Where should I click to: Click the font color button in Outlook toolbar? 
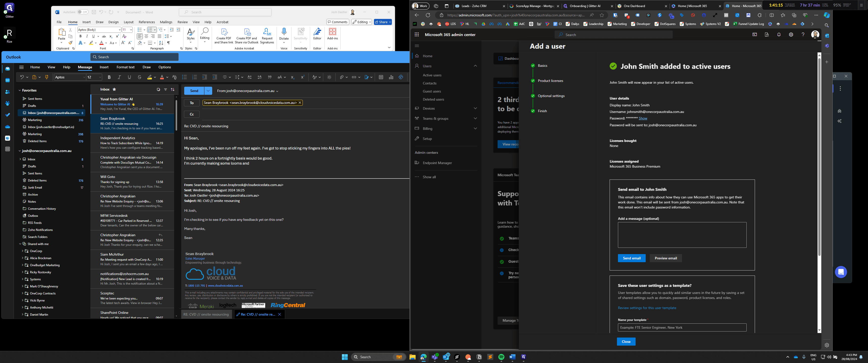(162, 77)
